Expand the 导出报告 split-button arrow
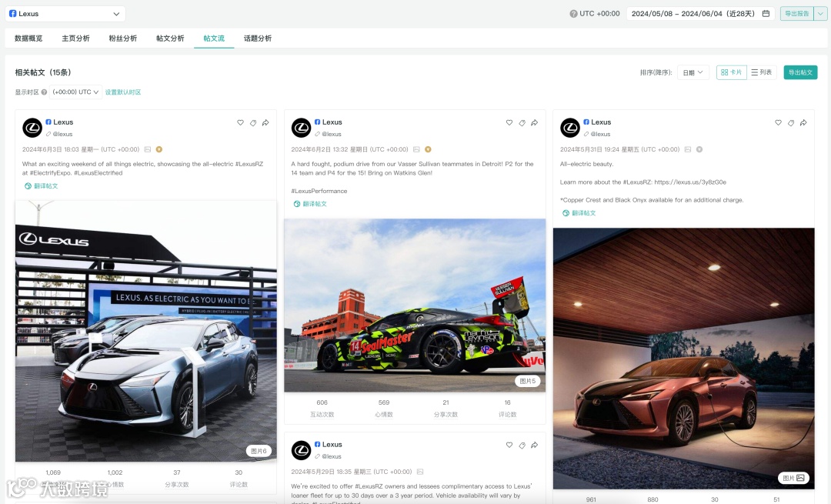The width and height of the screenshot is (831, 504). pyautogui.click(x=820, y=14)
